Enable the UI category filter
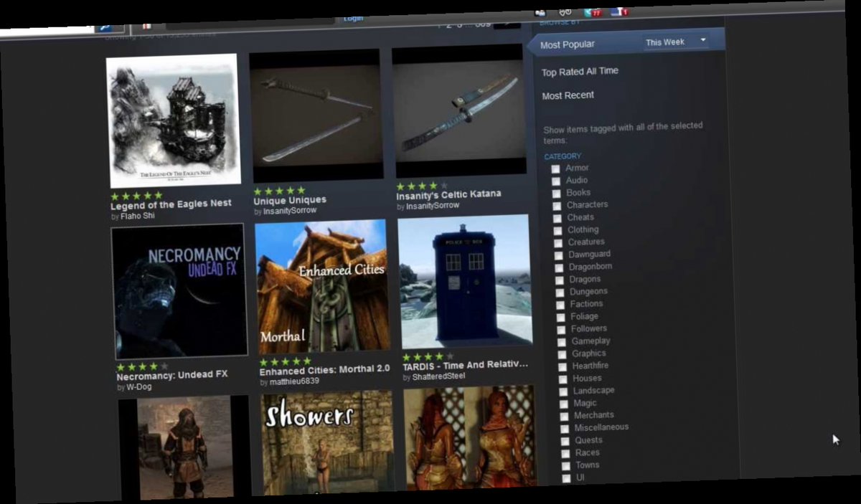861x504 pixels. click(567, 478)
